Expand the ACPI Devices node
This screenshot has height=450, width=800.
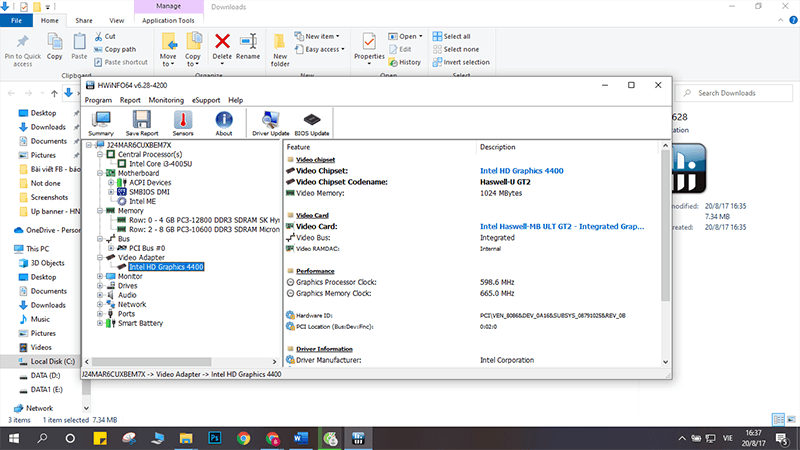(111, 182)
